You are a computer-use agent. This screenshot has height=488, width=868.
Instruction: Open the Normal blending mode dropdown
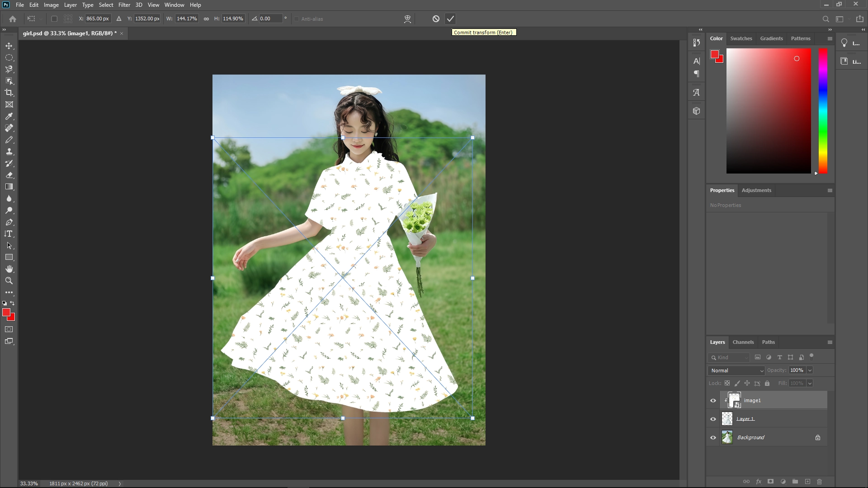point(736,370)
